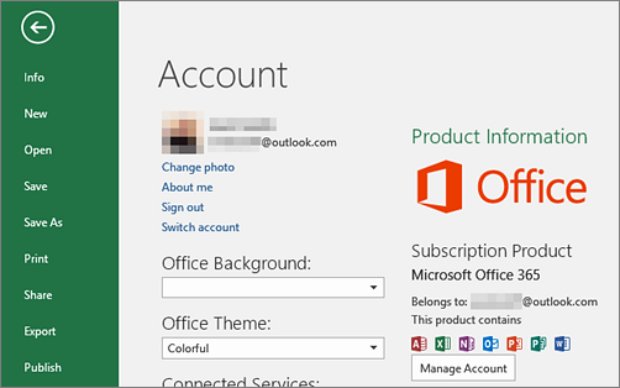The width and height of the screenshot is (620, 388).
Task: Click the 'Belongs to:' label
Action: [x=439, y=302]
